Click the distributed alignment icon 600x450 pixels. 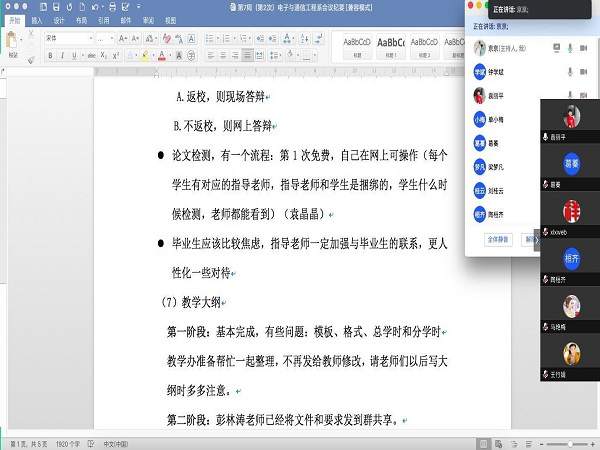pos(260,56)
